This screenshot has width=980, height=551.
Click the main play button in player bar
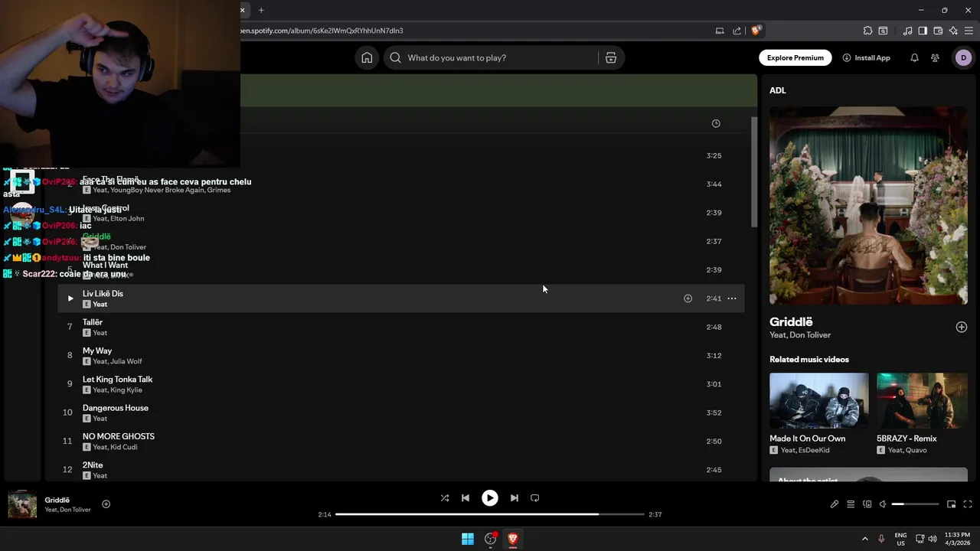click(x=490, y=497)
